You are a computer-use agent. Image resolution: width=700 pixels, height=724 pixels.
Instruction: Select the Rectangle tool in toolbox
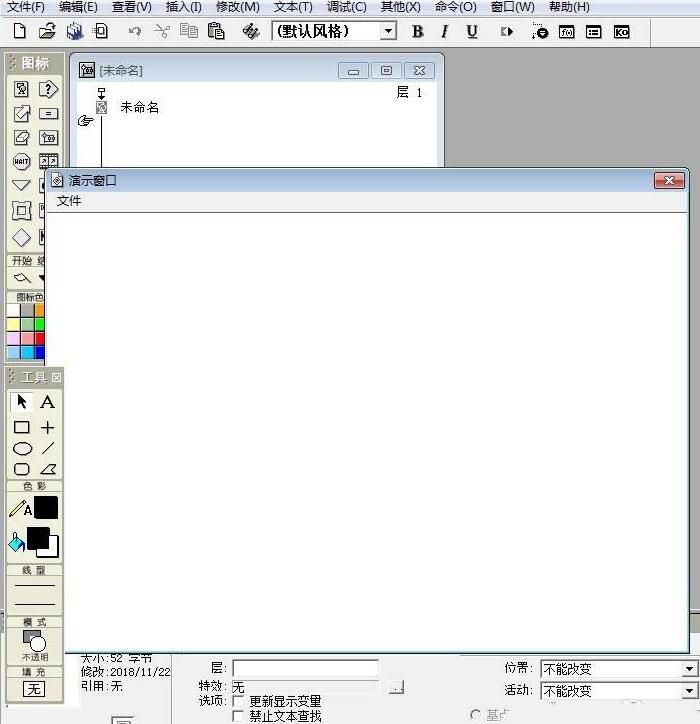click(21, 427)
